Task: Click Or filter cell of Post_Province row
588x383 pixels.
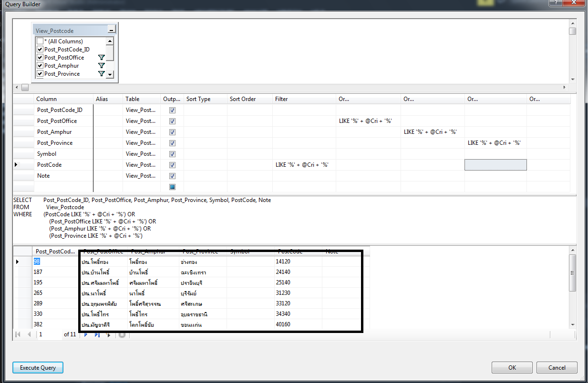Action: coord(495,143)
